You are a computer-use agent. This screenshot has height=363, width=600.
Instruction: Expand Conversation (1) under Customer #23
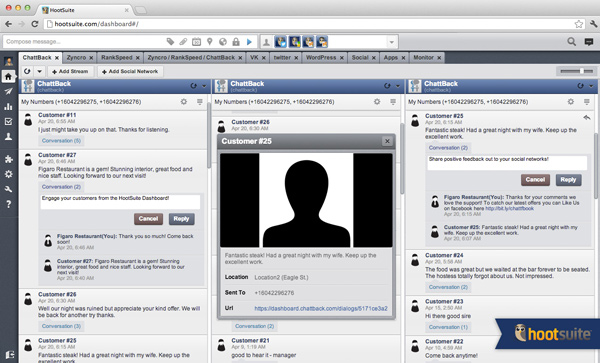(448, 327)
